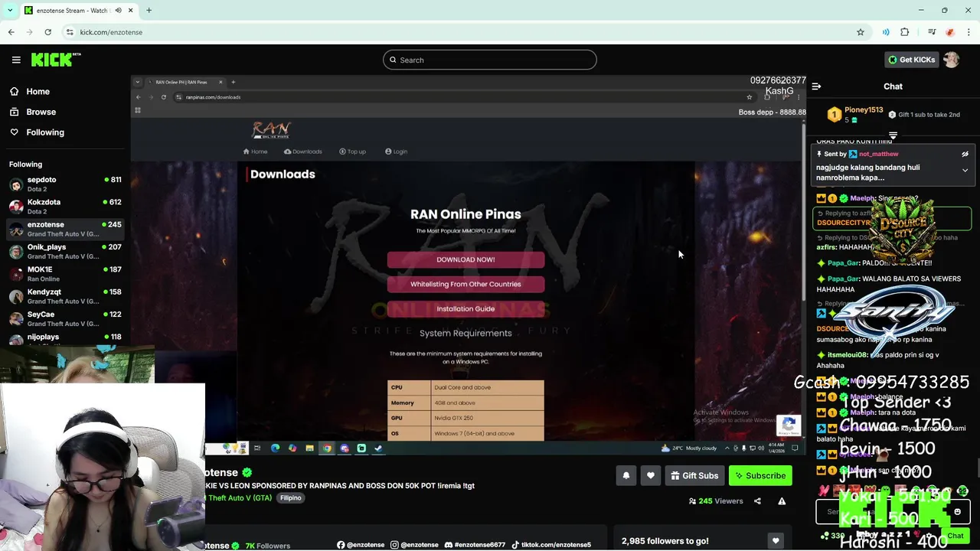Open the tab search dropdown arrow
Screen dimensions: 980x551
[x=9, y=11]
